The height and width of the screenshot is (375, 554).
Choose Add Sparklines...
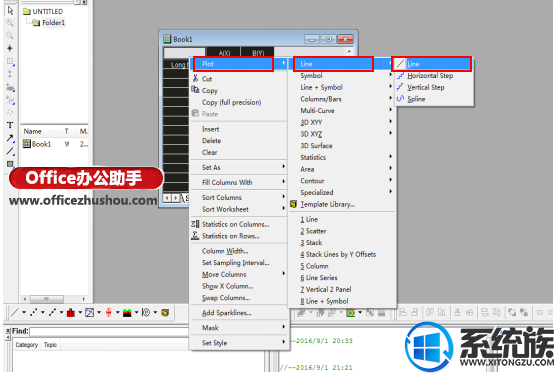(238, 313)
